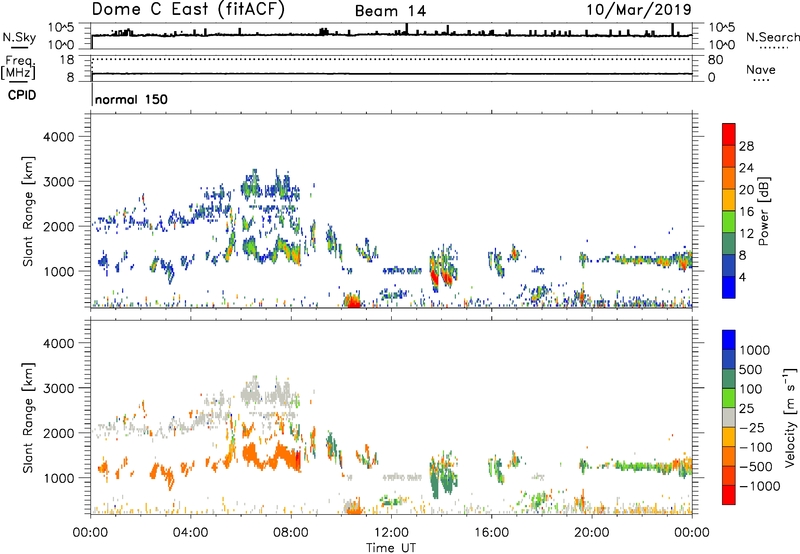This screenshot has height=554, width=800.
Task: Click the "Slant Range [km]" label of the velocity panel
Action: pyautogui.click(x=28, y=417)
